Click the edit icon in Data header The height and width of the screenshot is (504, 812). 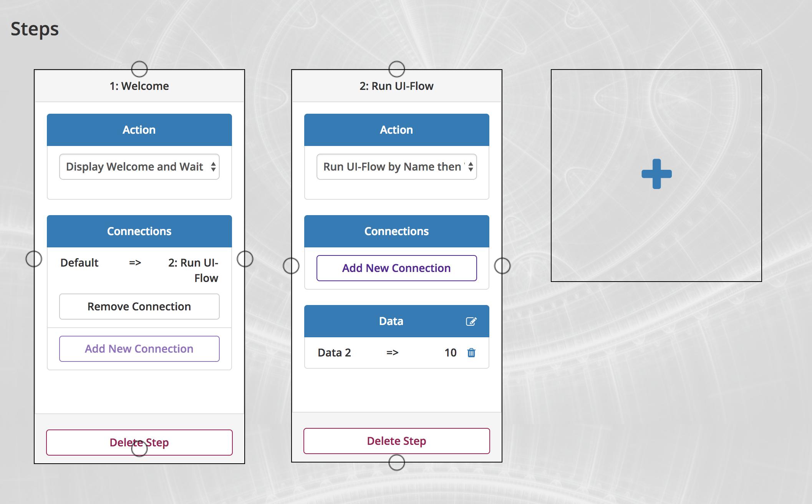(471, 322)
